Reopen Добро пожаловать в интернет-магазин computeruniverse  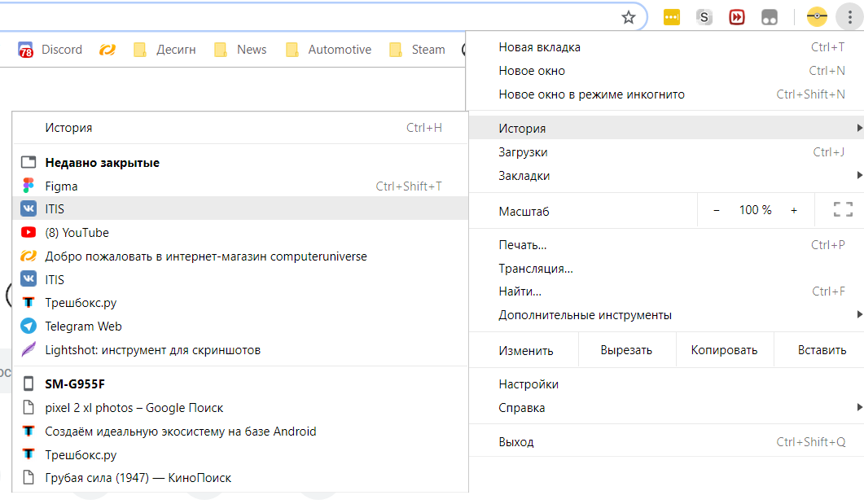click(240, 256)
